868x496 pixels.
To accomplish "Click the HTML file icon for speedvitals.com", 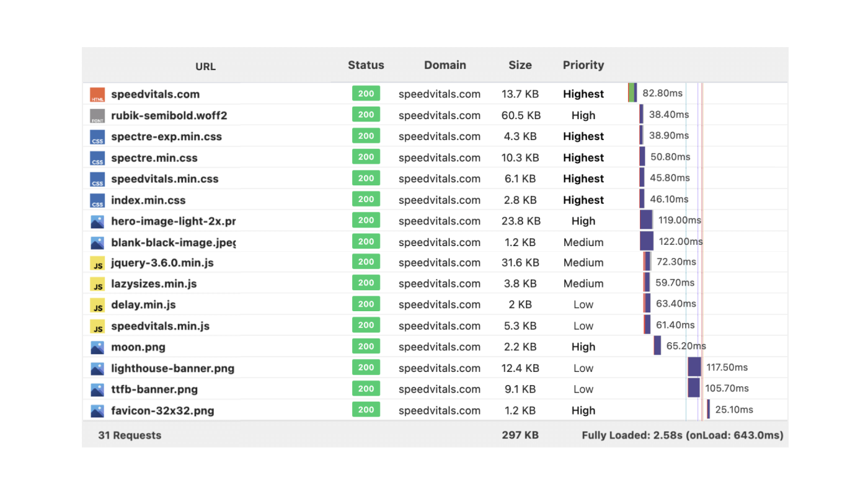I will [x=97, y=94].
